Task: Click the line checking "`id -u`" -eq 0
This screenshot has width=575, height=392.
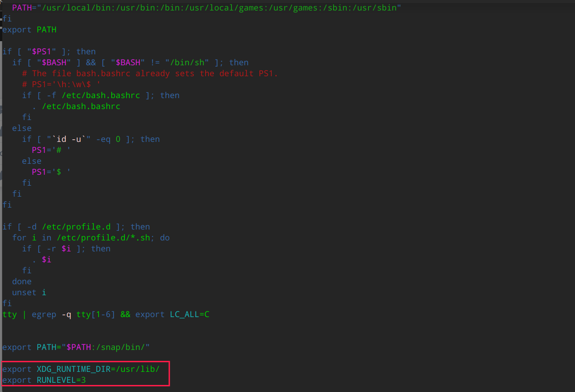Action: (91, 139)
